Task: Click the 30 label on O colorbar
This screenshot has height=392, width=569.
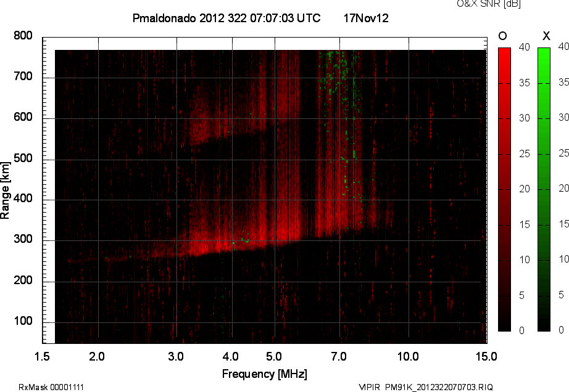Action: point(525,118)
